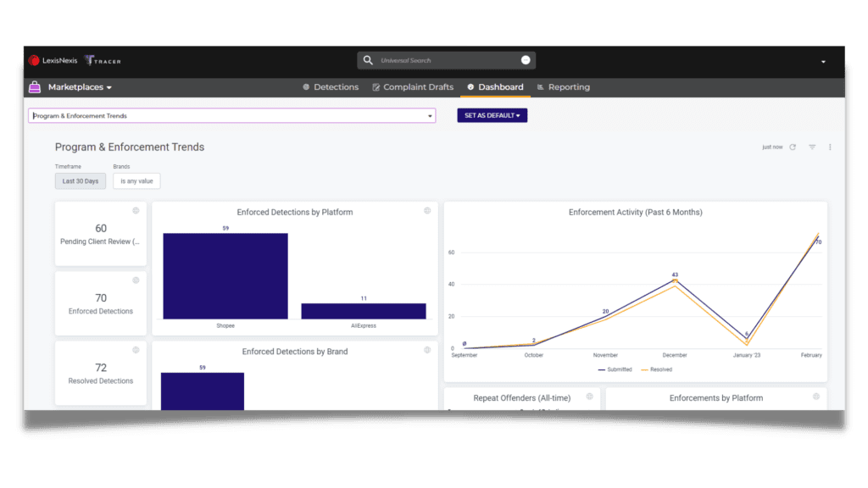Click the globe icon on Enforced Detections tile

click(136, 280)
